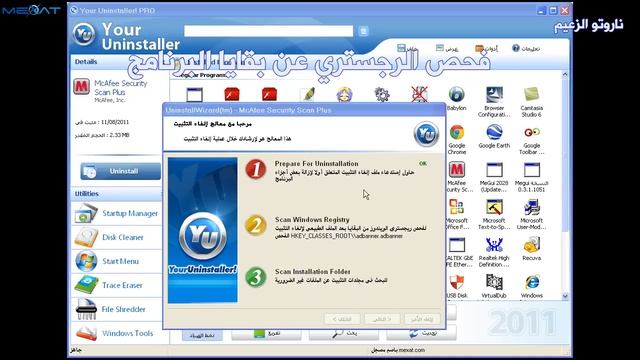Viewport: 640px width, 360px height.
Task: Click the Utilities panel header
Action: pos(116,194)
